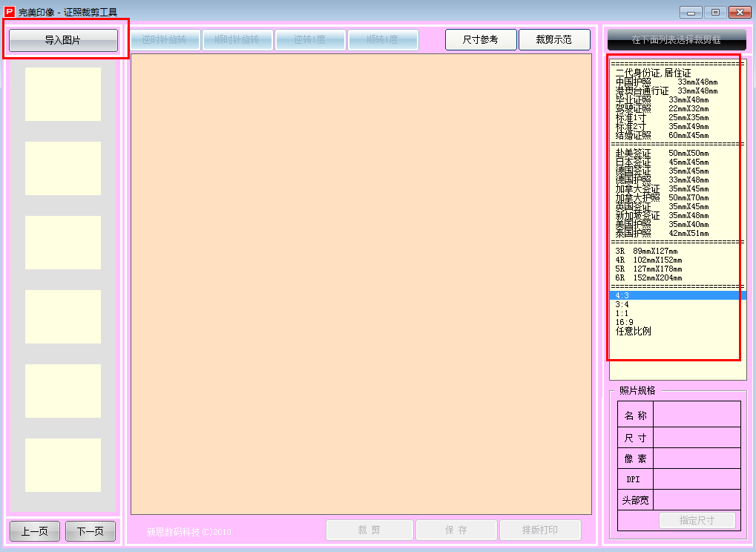Viewport: 756px width, 552px height.
Task: Select 结婚证照 60mmX45mm entry
Action: 677,136
